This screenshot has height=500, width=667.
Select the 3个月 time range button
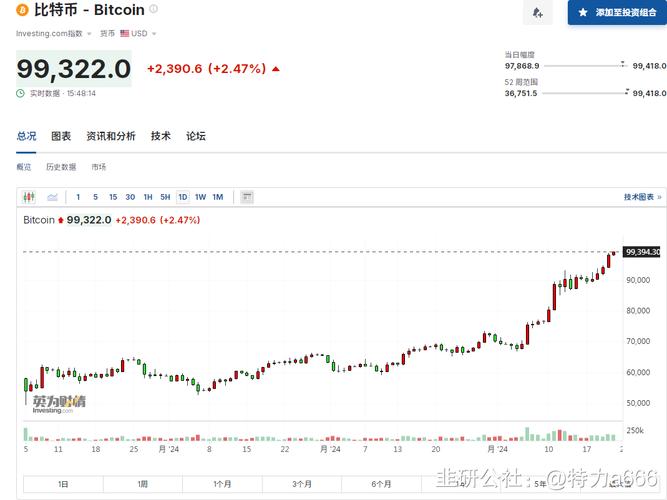click(302, 484)
